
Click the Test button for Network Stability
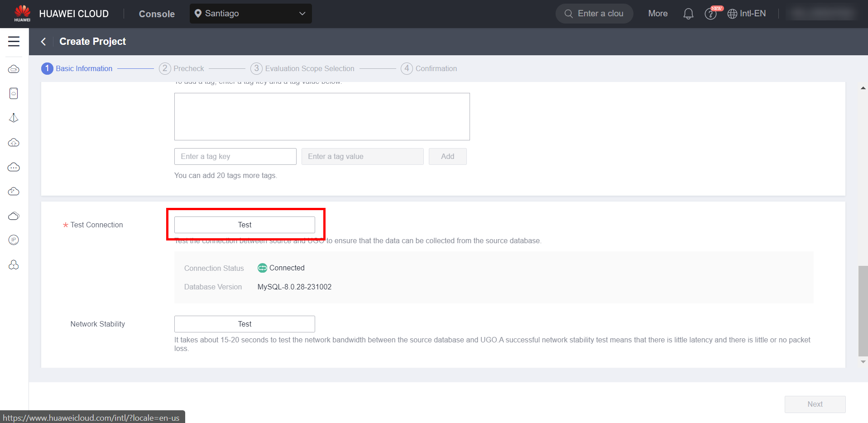[x=245, y=324]
